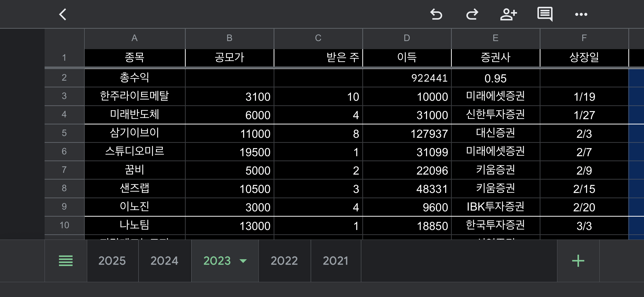Click the 0.95 cell in column E
This screenshot has height=297, width=644.
click(495, 78)
